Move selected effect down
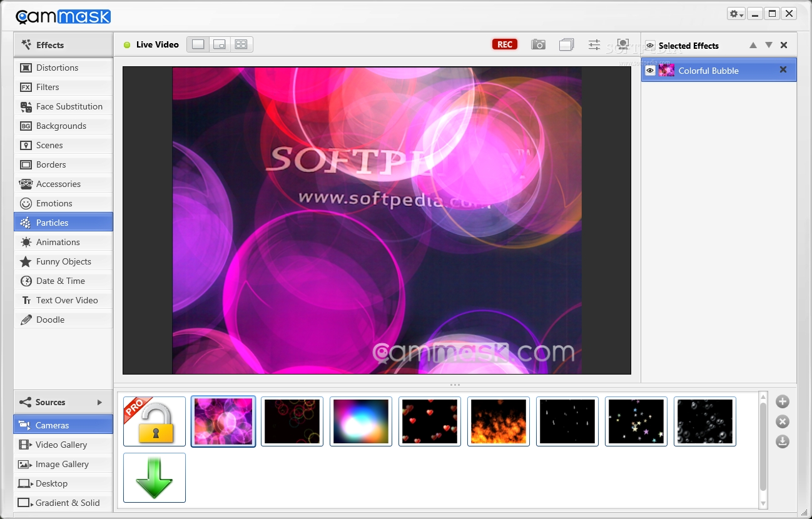Viewport: 812px width, 519px height. 769,45
